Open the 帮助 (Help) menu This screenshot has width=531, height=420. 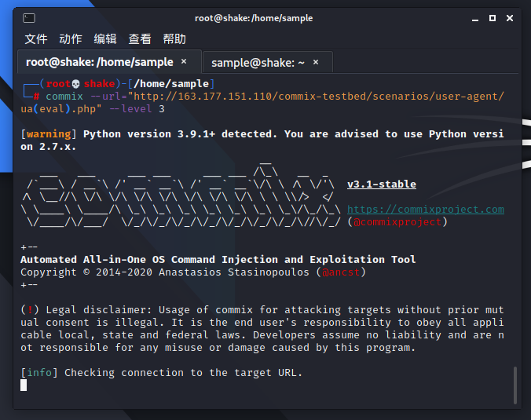pos(174,39)
